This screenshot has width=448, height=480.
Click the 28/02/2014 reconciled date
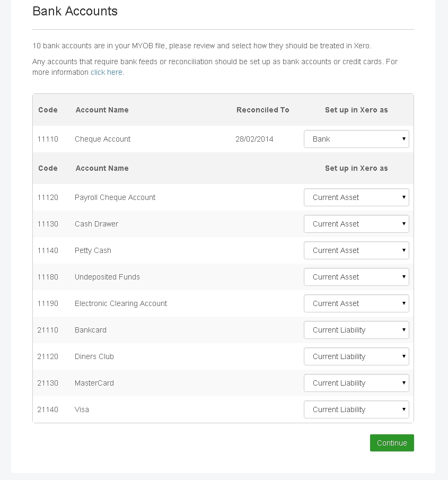[254, 139]
